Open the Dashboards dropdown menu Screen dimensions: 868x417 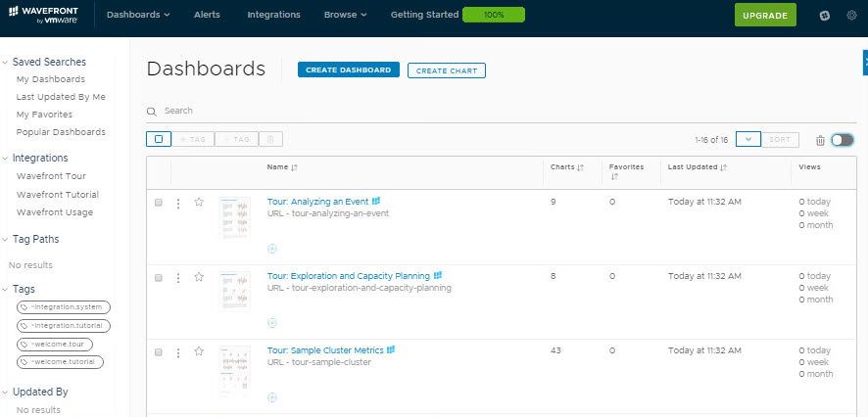137,15
